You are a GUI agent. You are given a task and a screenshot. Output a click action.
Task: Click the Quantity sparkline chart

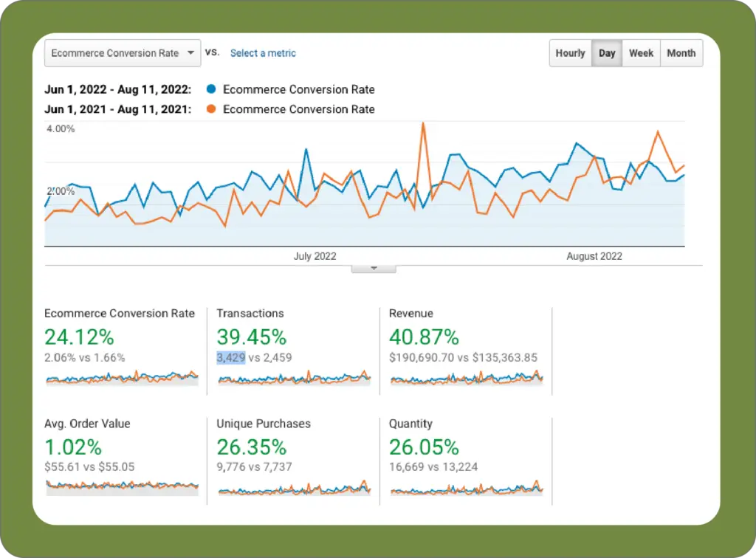pos(467,489)
